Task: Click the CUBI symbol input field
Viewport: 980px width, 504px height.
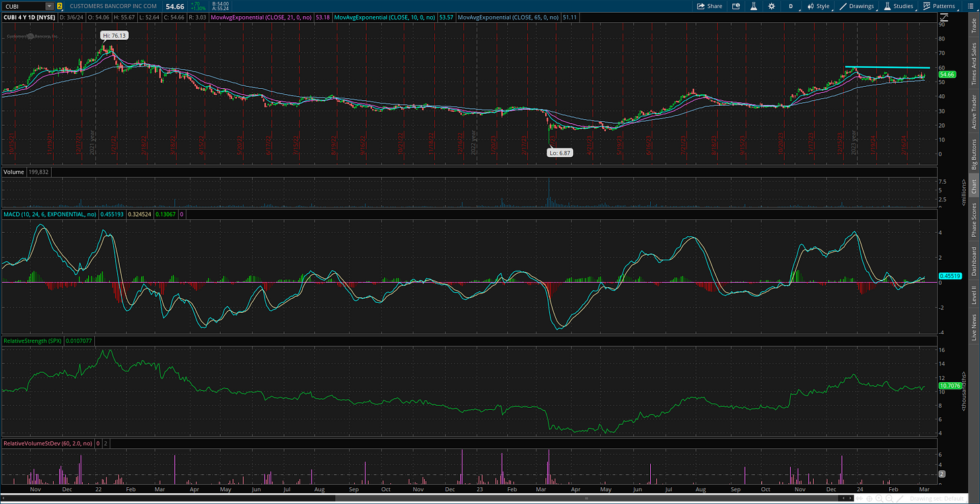Action: coord(23,6)
